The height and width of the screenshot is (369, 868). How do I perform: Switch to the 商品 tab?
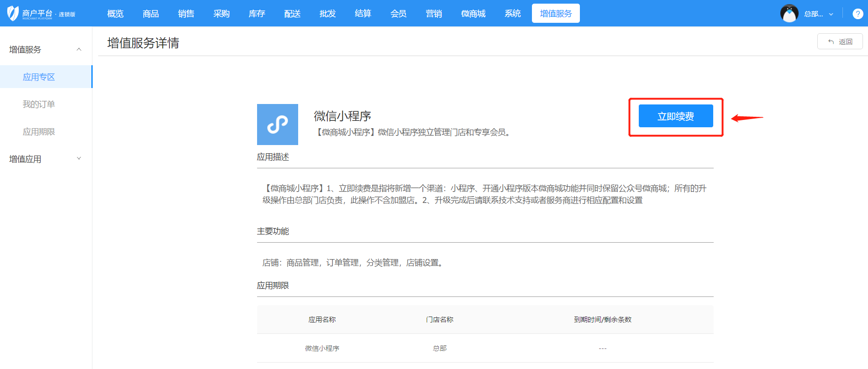[151, 14]
